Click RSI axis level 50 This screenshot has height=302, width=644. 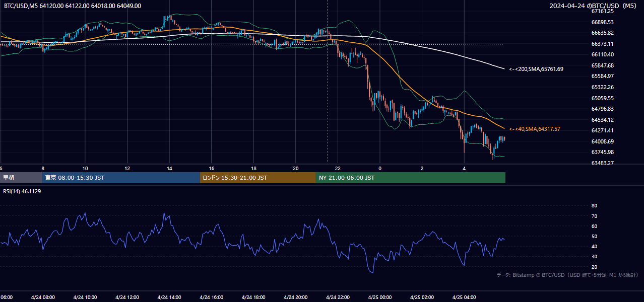pyautogui.click(x=595, y=236)
